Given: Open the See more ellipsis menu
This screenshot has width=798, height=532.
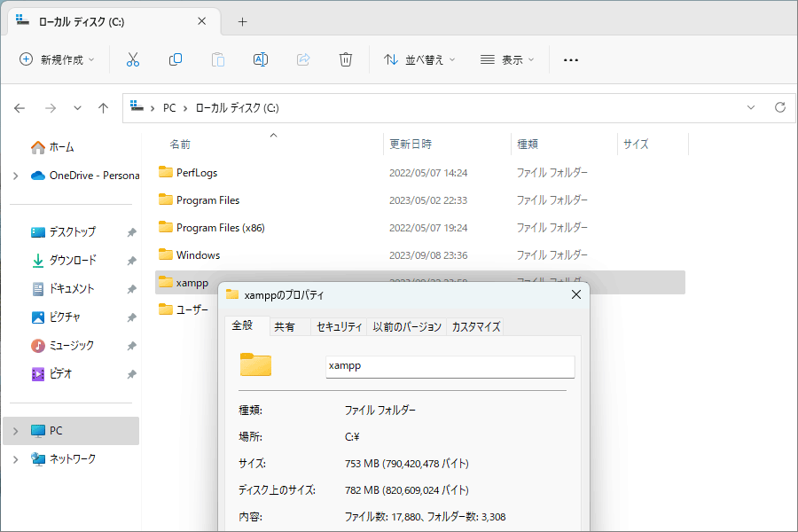Looking at the screenshot, I should tap(571, 60).
